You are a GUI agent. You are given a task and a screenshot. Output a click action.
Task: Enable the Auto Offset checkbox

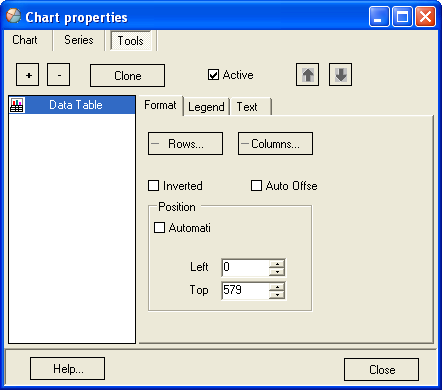click(x=256, y=186)
